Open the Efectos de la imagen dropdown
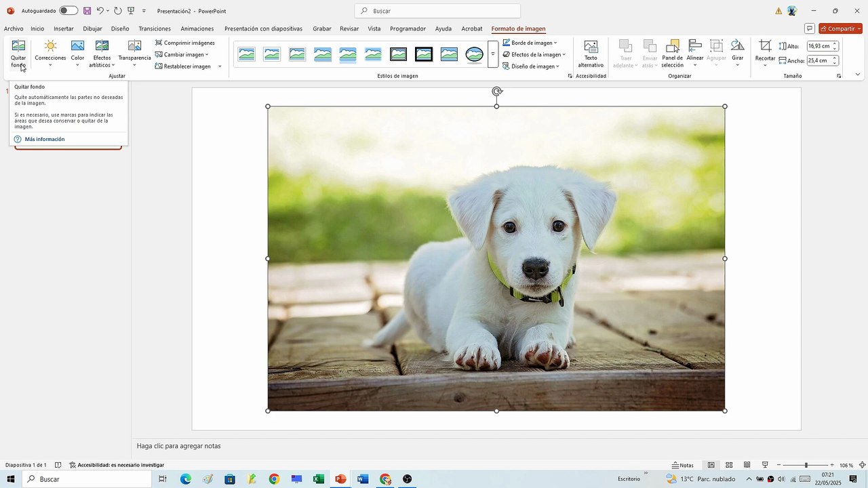This screenshot has height=488, width=868. point(534,54)
